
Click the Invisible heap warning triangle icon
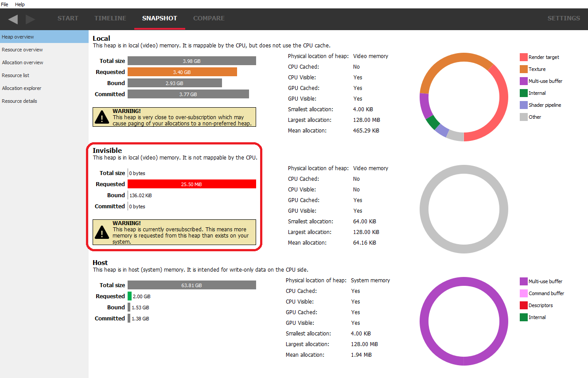tap(102, 232)
